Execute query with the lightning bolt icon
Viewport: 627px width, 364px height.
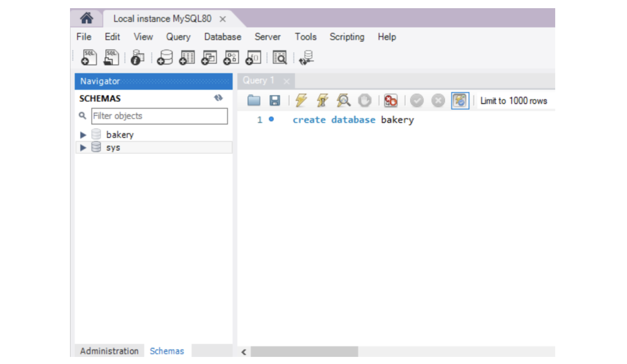click(301, 101)
